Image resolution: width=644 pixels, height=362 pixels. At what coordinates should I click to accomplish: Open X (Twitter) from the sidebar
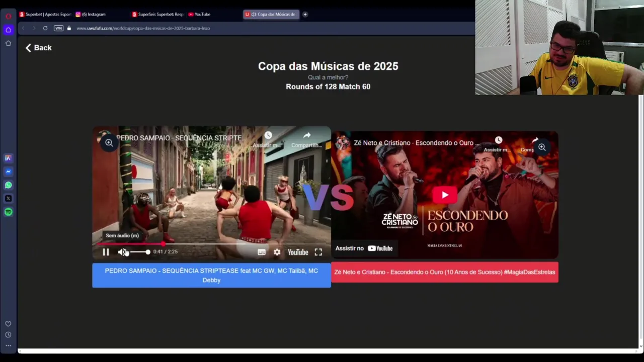[8, 199]
